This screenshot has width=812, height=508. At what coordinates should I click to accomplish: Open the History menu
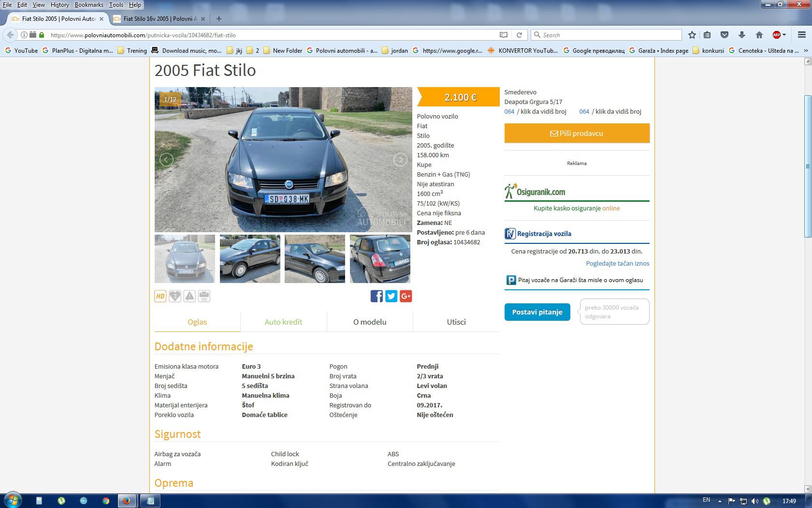59,4
